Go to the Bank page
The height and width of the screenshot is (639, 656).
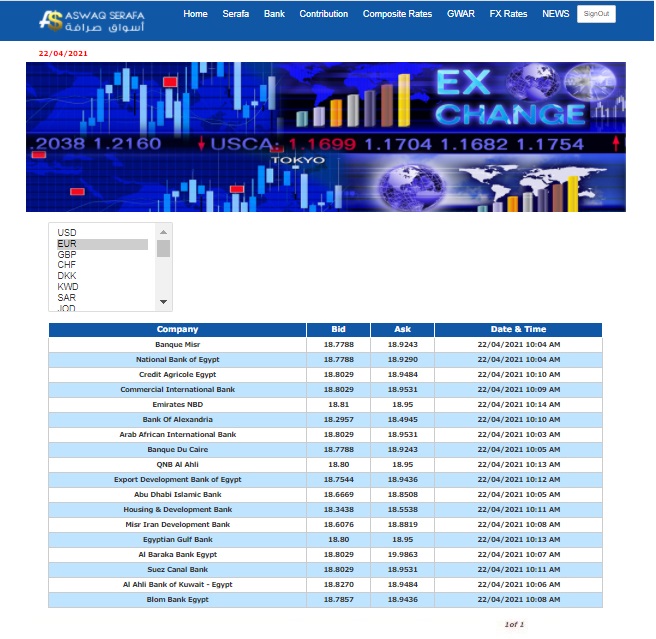[274, 14]
